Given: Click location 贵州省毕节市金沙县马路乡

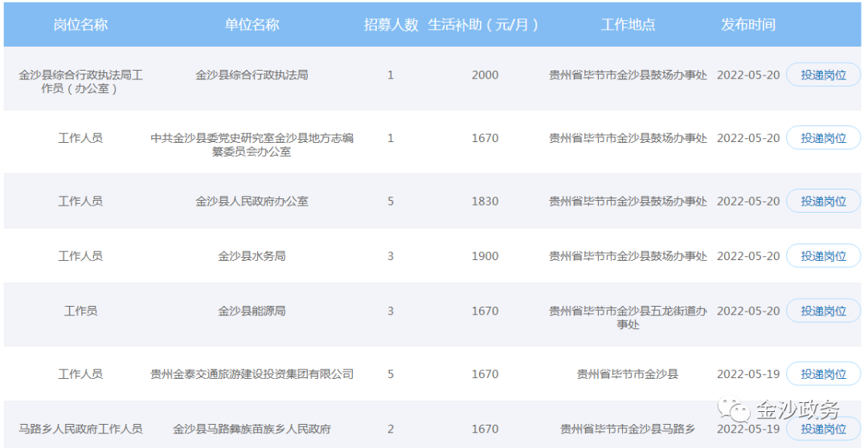Looking at the screenshot, I should [x=628, y=429].
